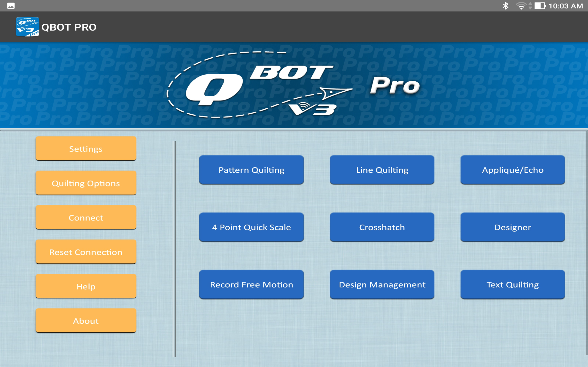Tap Record Free Motion

[x=251, y=284]
